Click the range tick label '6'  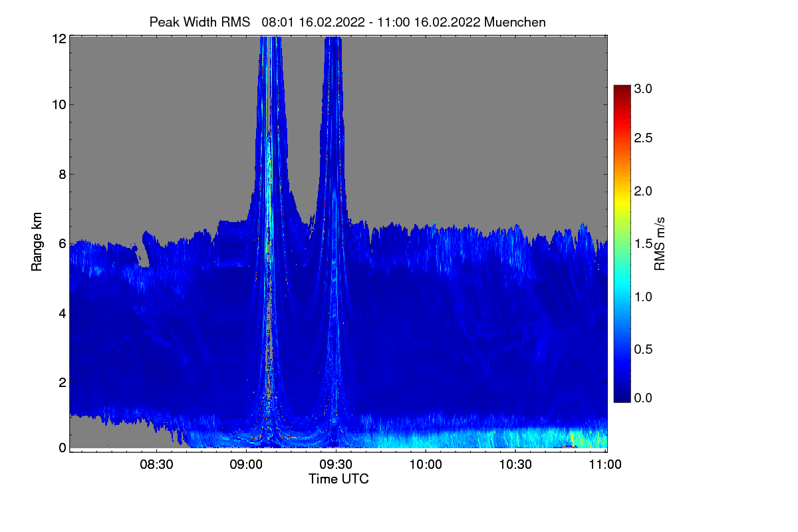coord(62,243)
